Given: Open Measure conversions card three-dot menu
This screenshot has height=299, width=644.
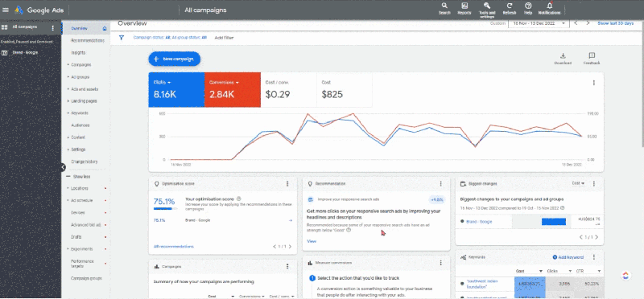Looking at the screenshot, I should pyautogui.click(x=440, y=263).
